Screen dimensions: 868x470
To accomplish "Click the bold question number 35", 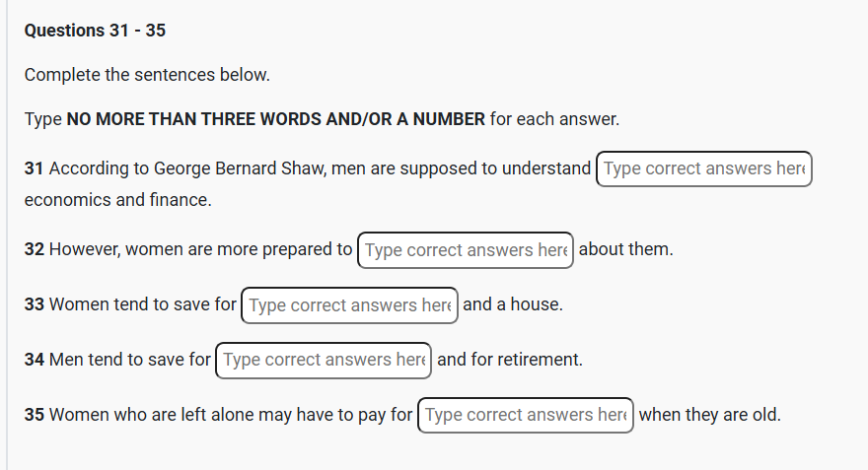I will 35,416.
